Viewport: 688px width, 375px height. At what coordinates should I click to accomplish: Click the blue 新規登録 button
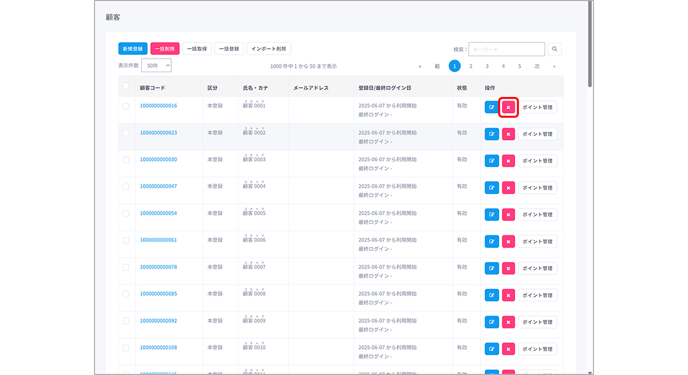pos(133,49)
